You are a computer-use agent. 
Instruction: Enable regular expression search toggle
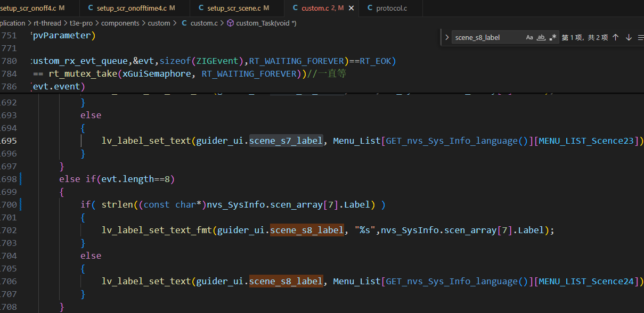point(553,37)
